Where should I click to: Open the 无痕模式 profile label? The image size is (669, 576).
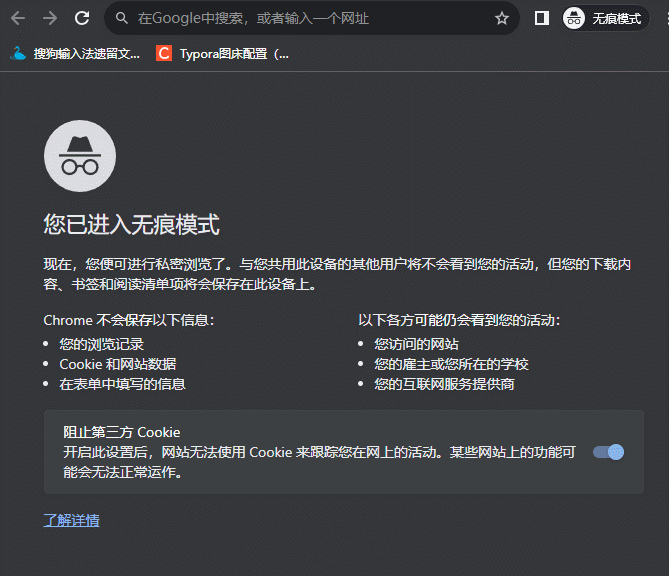pyautogui.click(x=616, y=18)
